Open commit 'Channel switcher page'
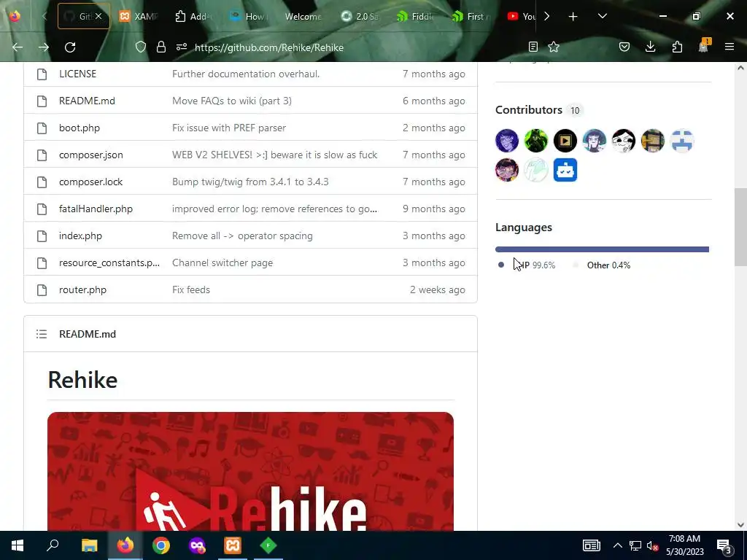Screen dimensions: 747x560 (222, 262)
